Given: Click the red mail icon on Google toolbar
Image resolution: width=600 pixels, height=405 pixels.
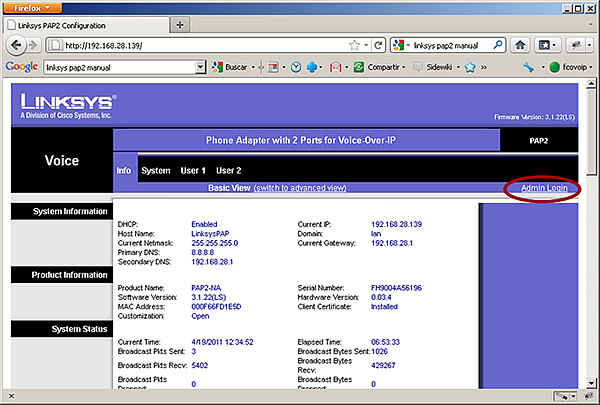Looking at the screenshot, I should [x=336, y=67].
